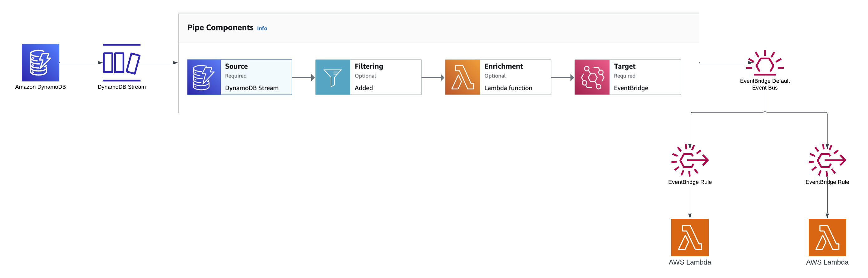This screenshot has width=868, height=278.
Task: Click the Target EventBridge text card
Action: click(644, 77)
